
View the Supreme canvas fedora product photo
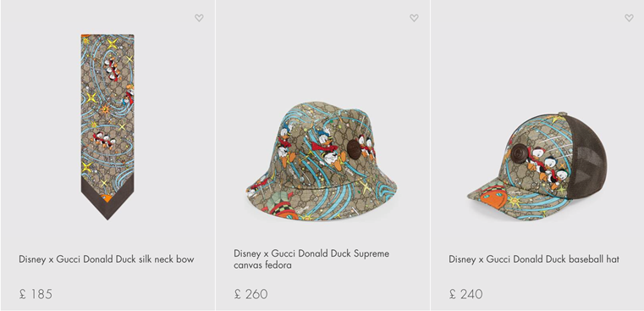(x=322, y=161)
